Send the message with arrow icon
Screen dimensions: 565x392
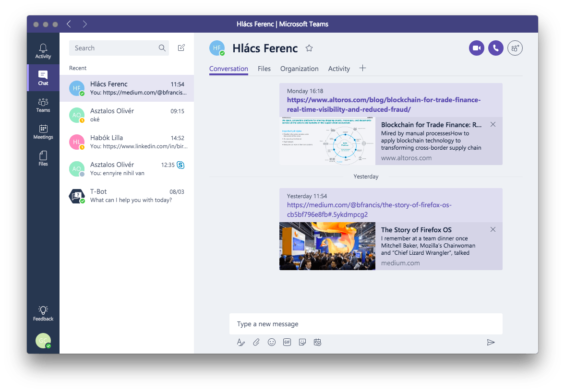491,342
